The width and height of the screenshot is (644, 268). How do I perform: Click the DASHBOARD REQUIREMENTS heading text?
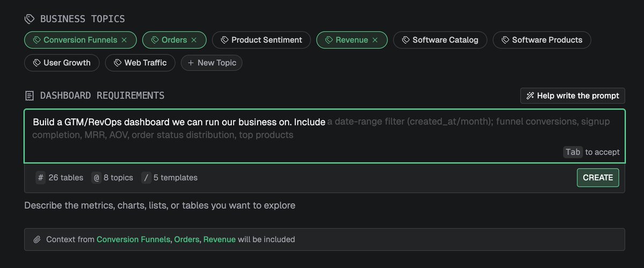click(103, 96)
